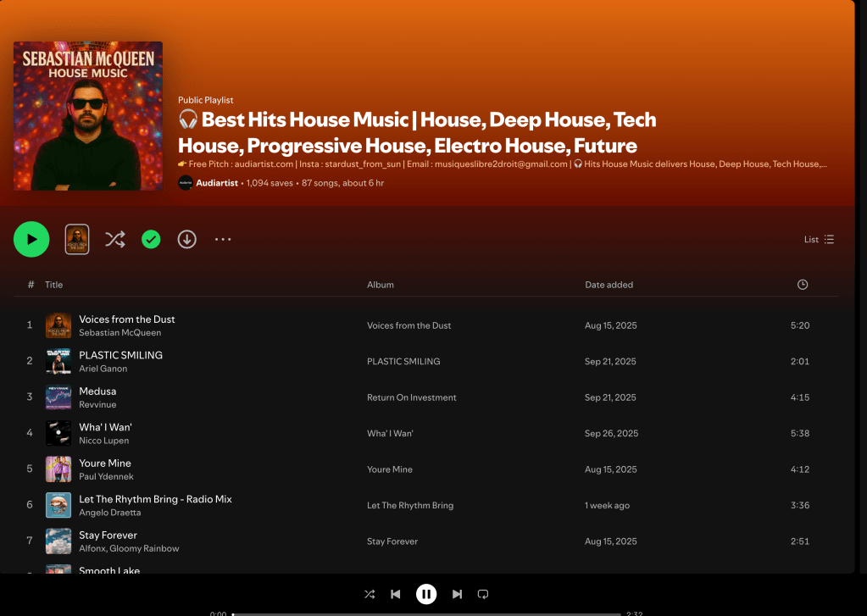Enable shuffle in the playlist action row
The image size is (867, 616).
click(115, 240)
